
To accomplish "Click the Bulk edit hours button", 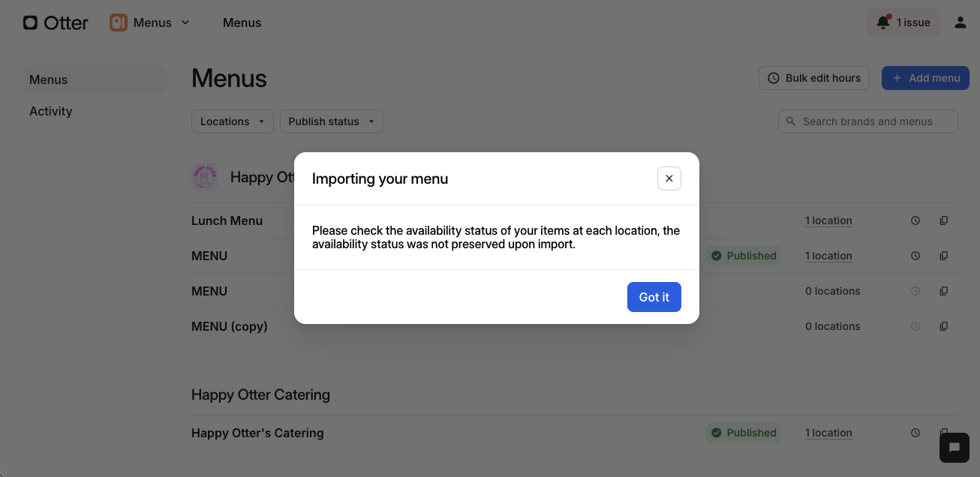I will [x=814, y=78].
